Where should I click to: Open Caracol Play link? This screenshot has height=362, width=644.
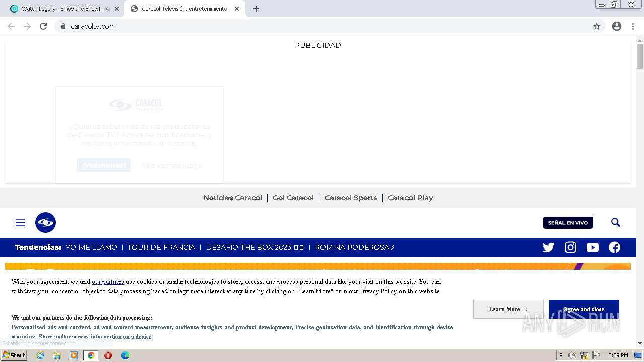[410, 198]
